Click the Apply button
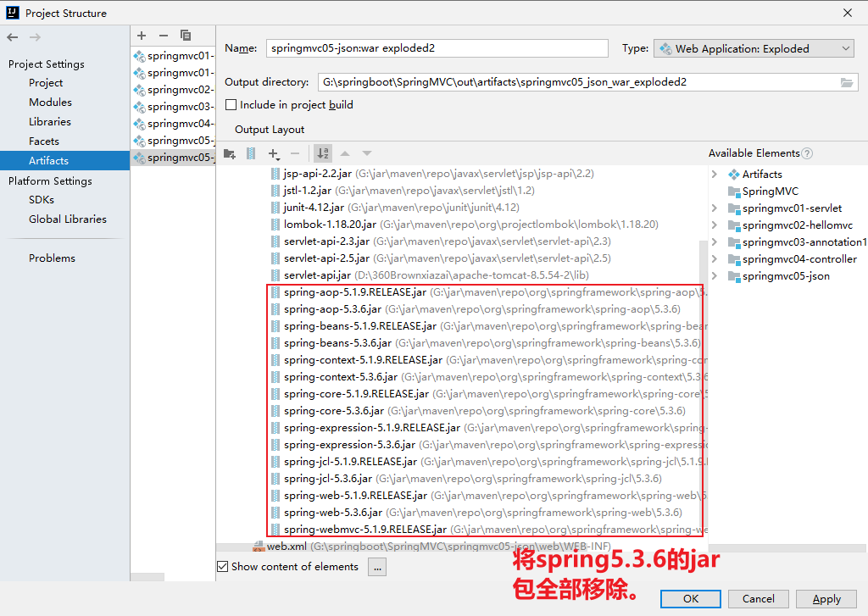 826,598
